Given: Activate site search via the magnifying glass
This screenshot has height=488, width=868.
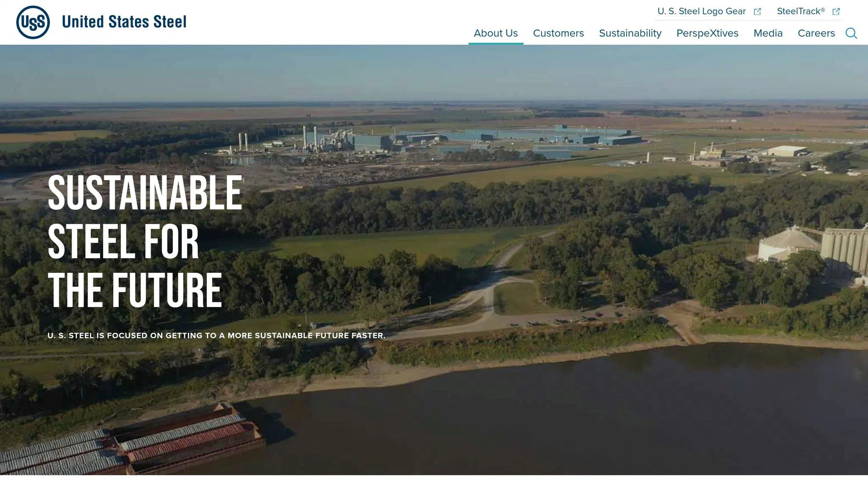Looking at the screenshot, I should pos(851,33).
